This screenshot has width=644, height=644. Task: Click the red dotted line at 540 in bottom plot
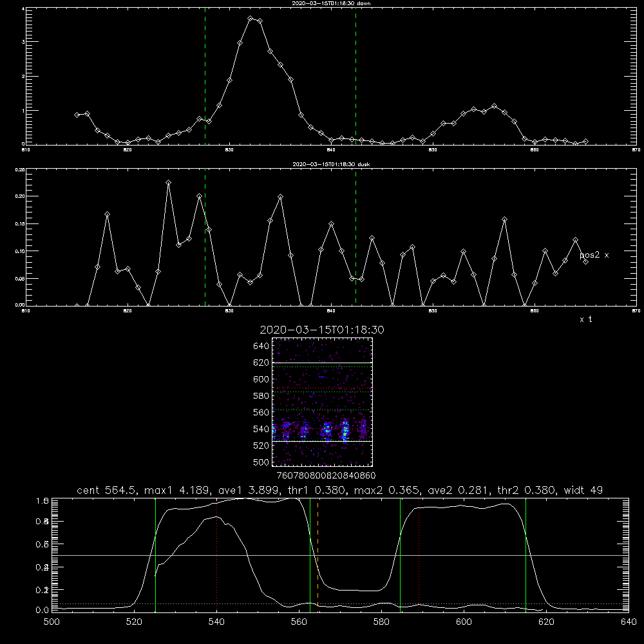tap(217, 555)
